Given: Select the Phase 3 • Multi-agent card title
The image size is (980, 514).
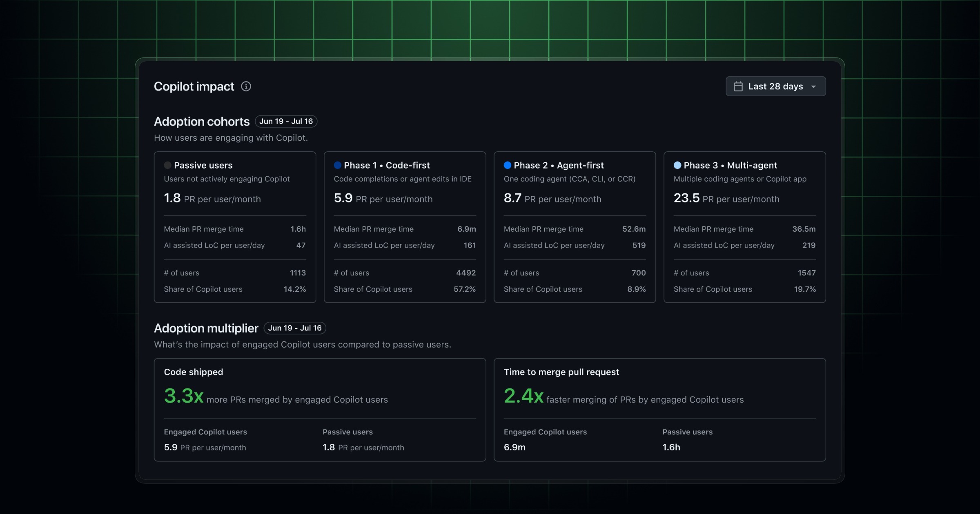Looking at the screenshot, I should tap(731, 165).
